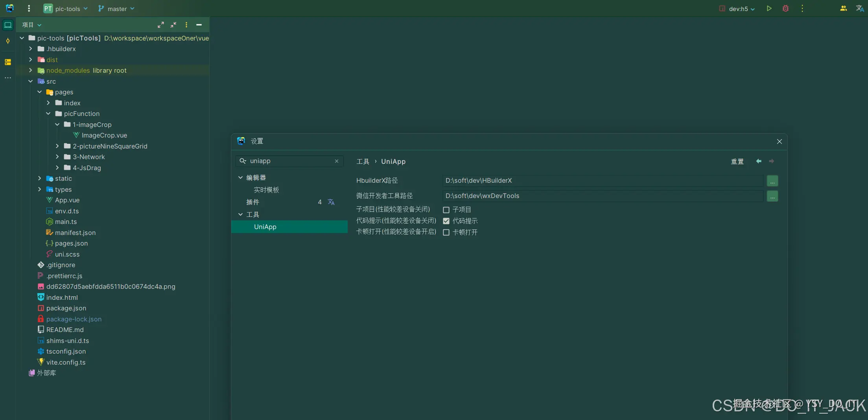Select uni.scss in the project tree
This screenshot has height=420, width=868.
point(67,254)
